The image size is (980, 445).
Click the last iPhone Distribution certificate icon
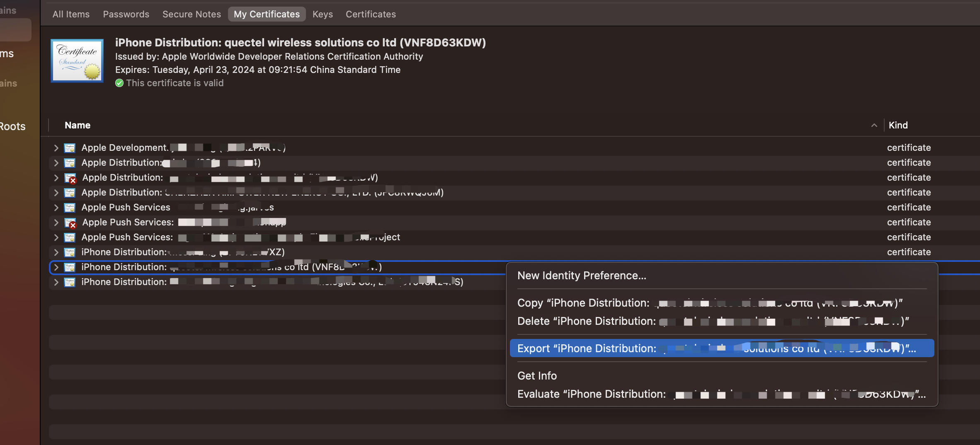click(70, 282)
